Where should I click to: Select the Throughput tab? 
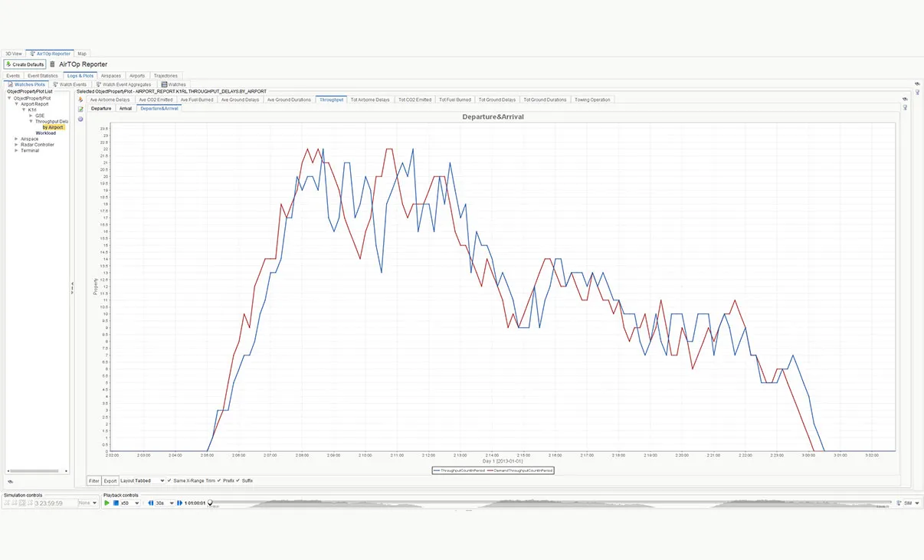[332, 100]
